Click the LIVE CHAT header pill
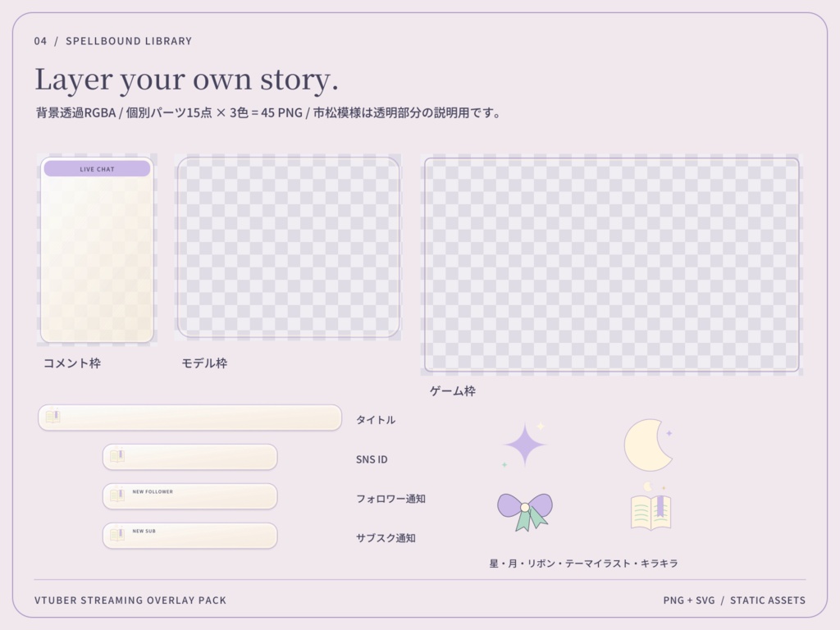The height and width of the screenshot is (630, 840). 97,169
